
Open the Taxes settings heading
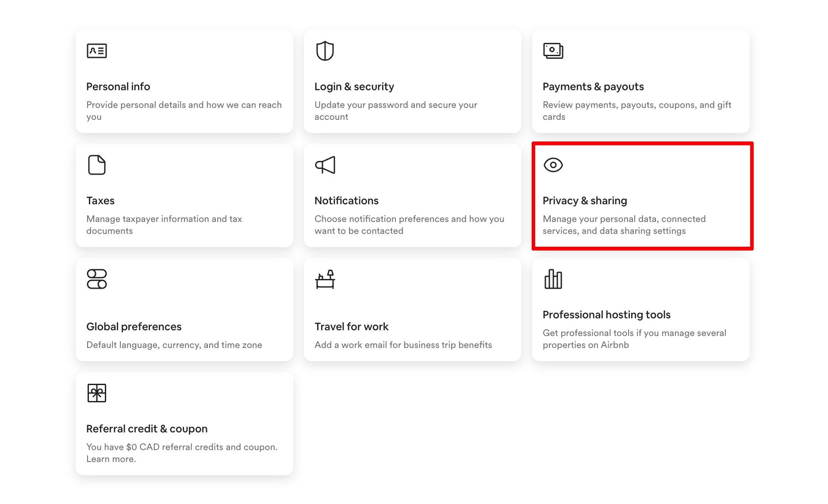[x=100, y=201]
